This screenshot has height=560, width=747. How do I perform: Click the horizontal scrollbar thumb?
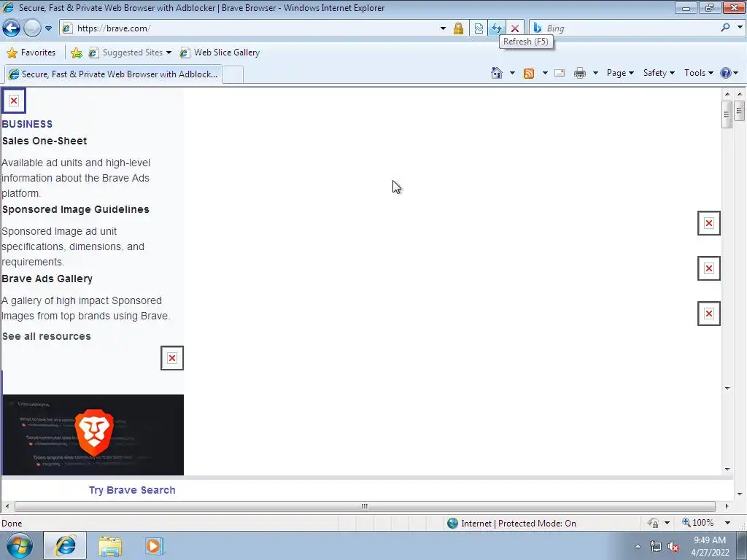pos(365,506)
